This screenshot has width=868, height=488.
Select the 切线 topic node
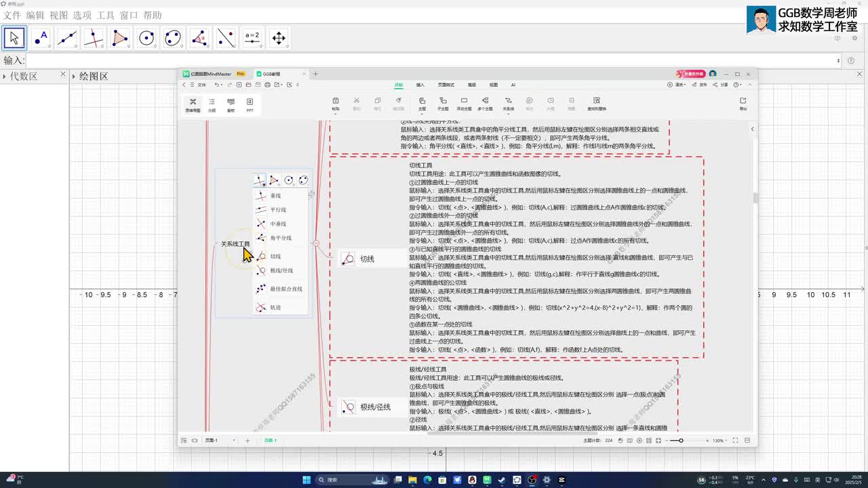367,258
